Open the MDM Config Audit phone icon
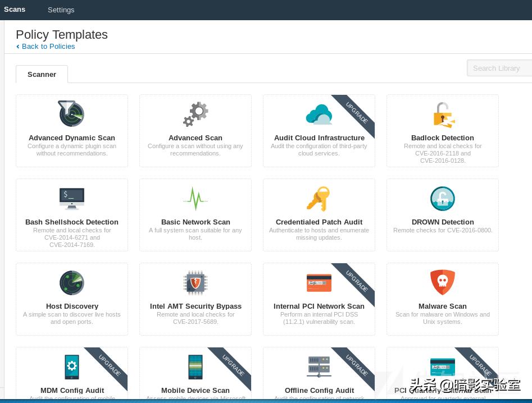Viewport: 532px width, 403px height. point(72,367)
